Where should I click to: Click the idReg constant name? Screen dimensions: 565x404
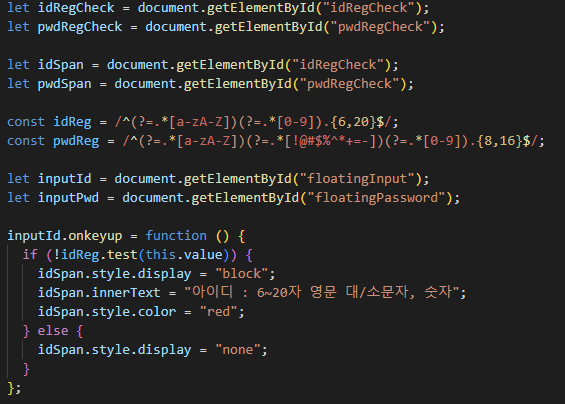pos(72,122)
